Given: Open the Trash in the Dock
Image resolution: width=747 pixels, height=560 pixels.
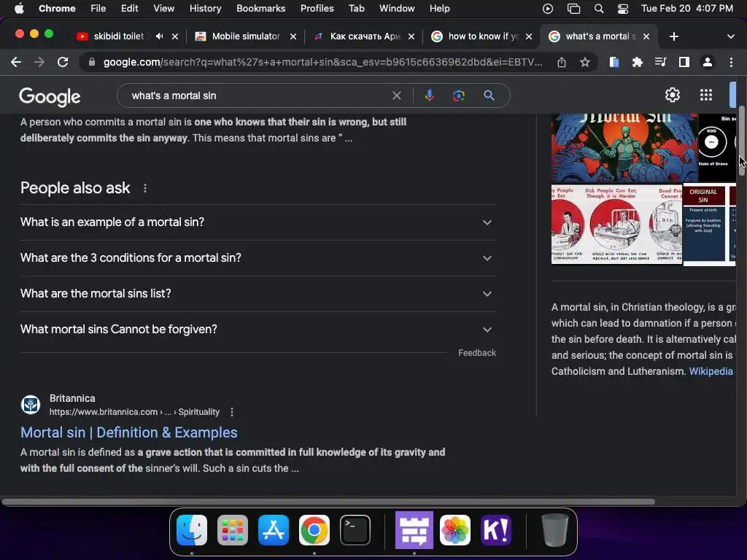Looking at the screenshot, I should (555, 530).
